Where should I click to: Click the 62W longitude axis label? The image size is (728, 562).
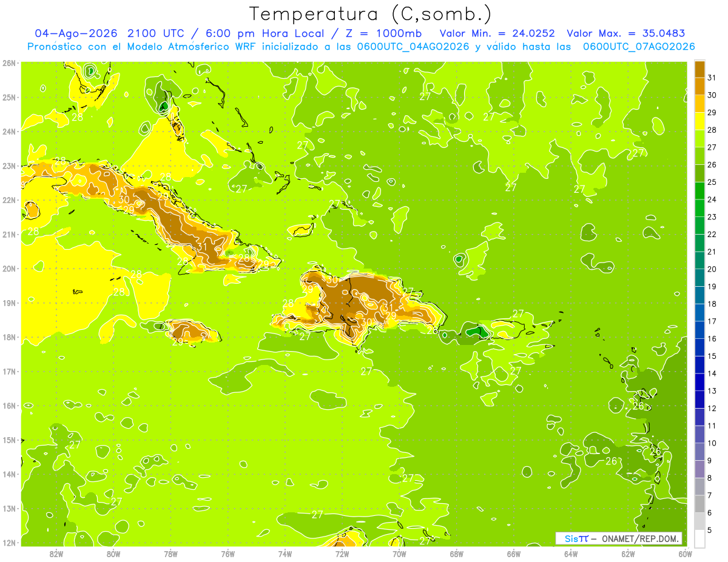pyautogui.click(x=628, y=554)
